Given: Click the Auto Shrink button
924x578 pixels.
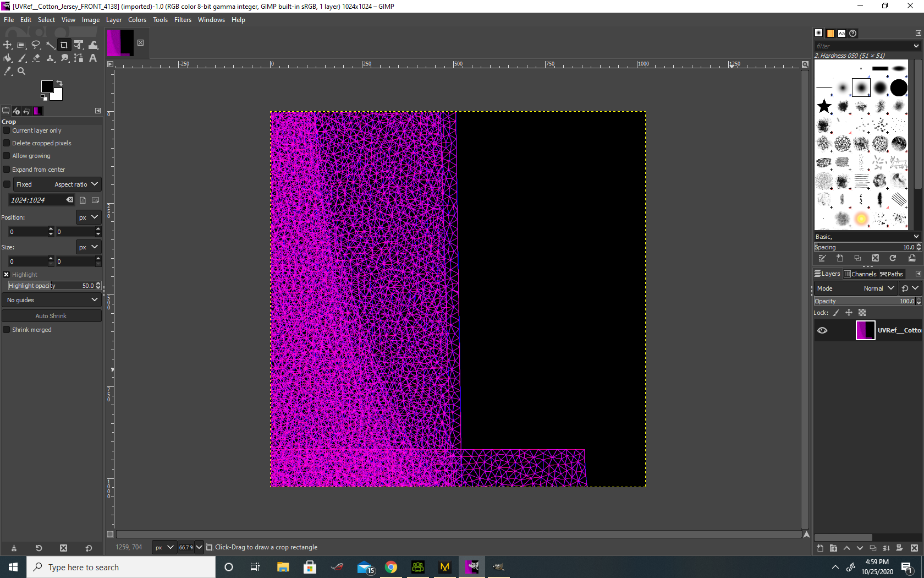Looking at the screenshot, I should point(51,316).
